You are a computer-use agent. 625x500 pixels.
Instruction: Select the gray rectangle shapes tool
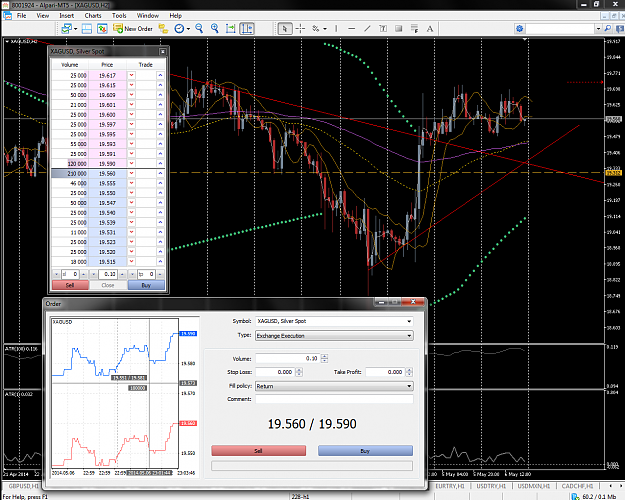coord(398,29)
